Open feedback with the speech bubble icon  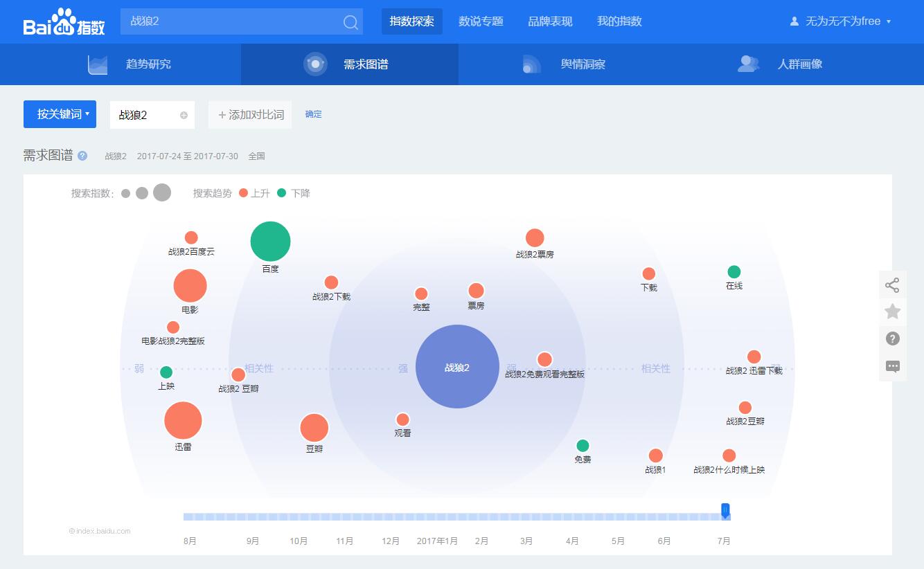[892, 366]
